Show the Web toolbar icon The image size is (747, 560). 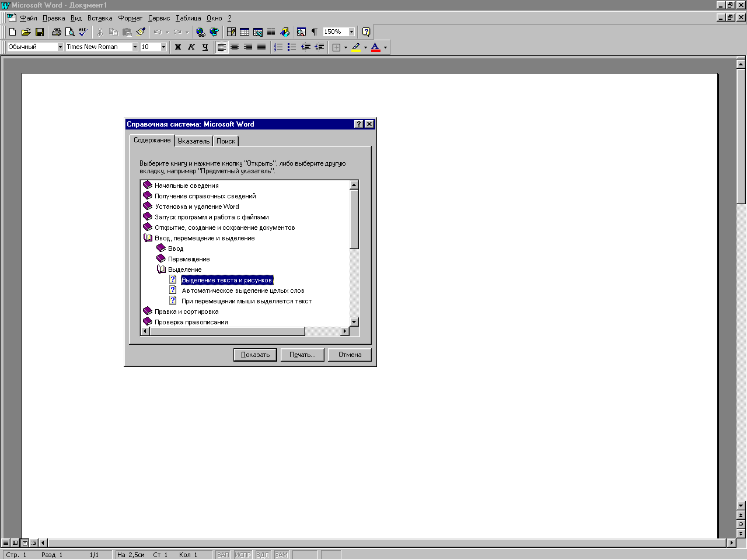click(214, 32)
